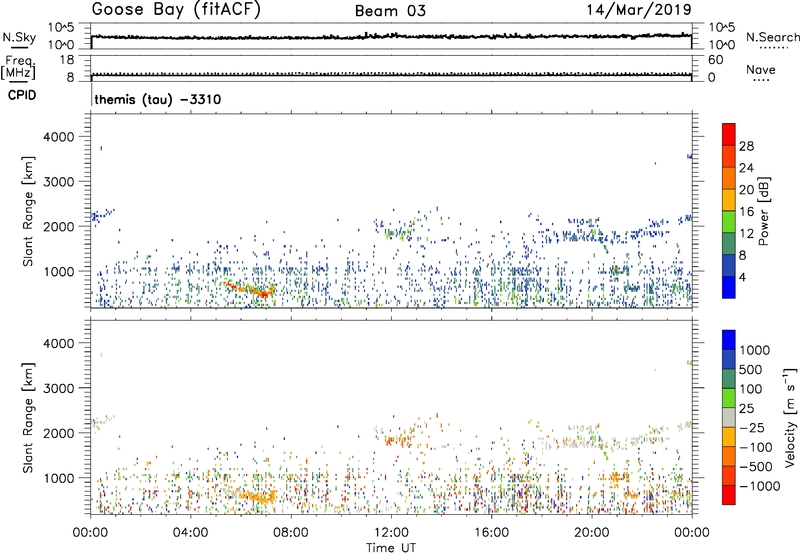Click the "Freq. [MHz]" axis label
Image resolution: width=800 pixels, height=554 pixels.
point(18,68)
